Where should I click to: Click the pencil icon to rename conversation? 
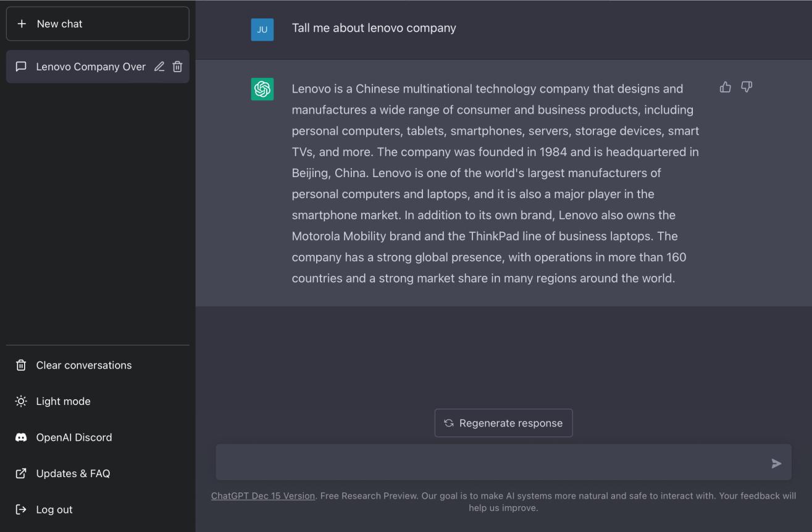pos(159,67)
